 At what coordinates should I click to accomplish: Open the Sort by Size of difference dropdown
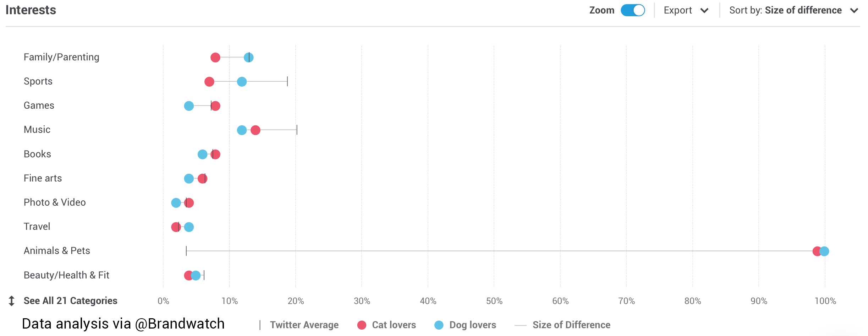click(x=793, y=10)
